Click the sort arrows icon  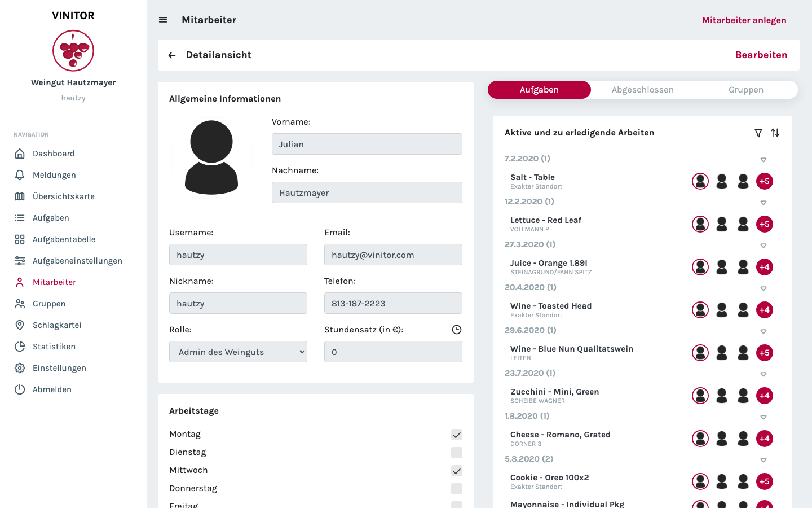tap(775, 133)
